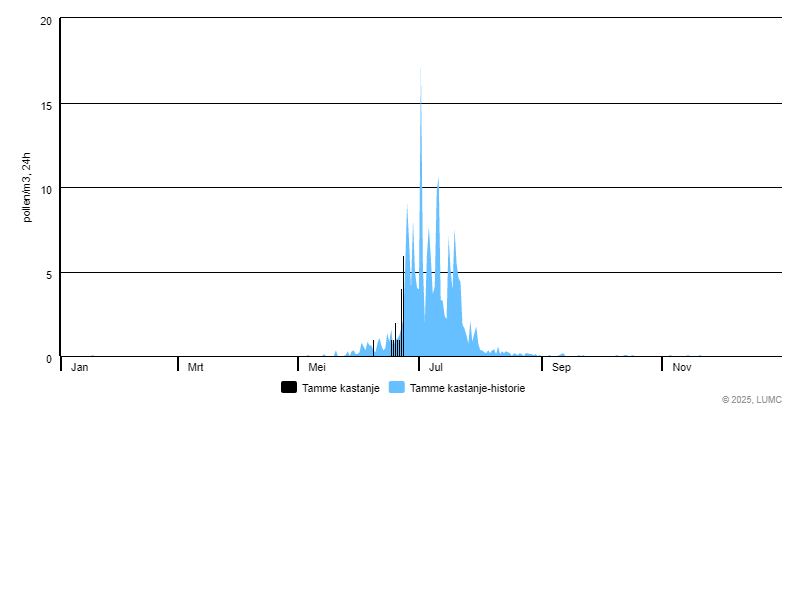Image resolution: width=800 pixels, height=600 pixels.
Task: Click the Mei month label
Action: click(317, 367)
